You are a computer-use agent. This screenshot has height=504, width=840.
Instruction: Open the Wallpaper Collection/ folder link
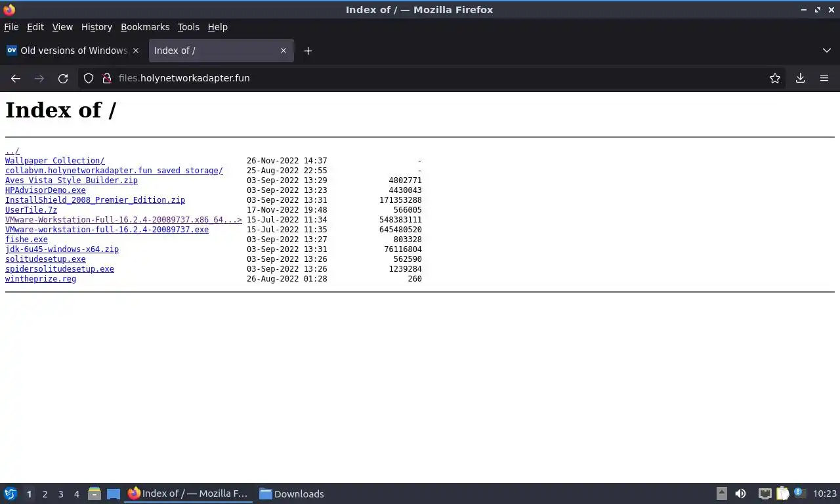[55, 161]
